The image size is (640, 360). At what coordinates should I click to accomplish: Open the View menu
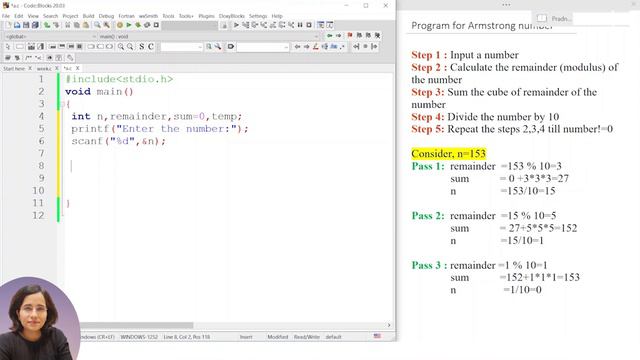click(33, 16)
